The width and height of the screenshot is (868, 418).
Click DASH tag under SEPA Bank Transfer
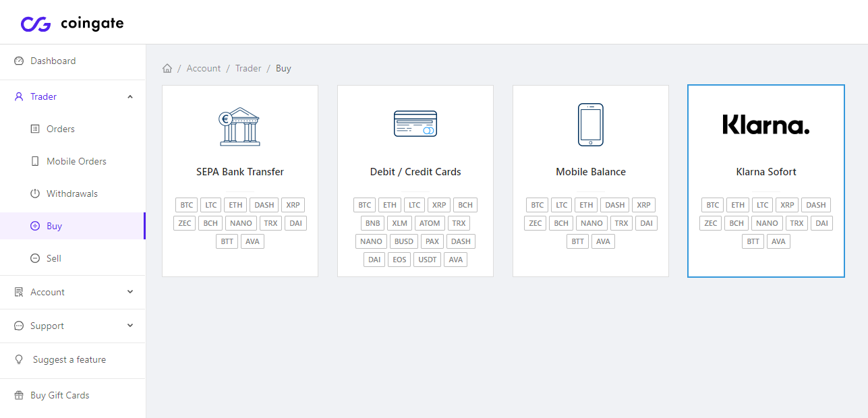click(264, 205)
